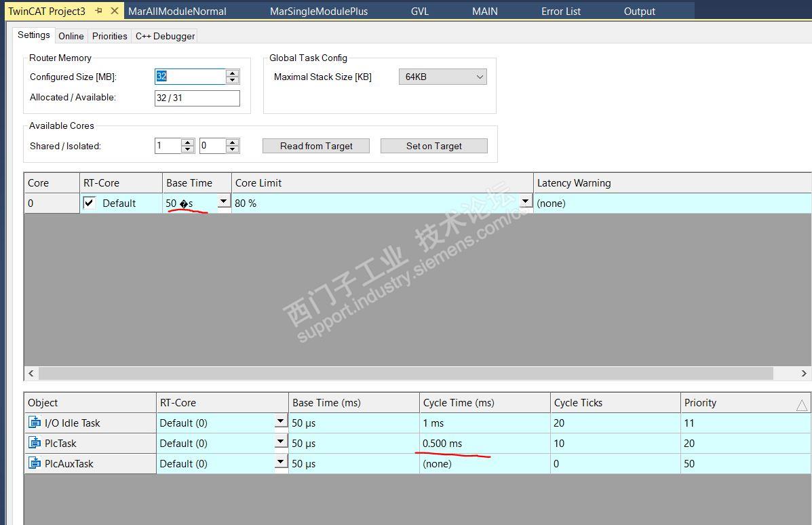Click the I/O Idle Task icon
812x525 pixels.
pos(34,423)
